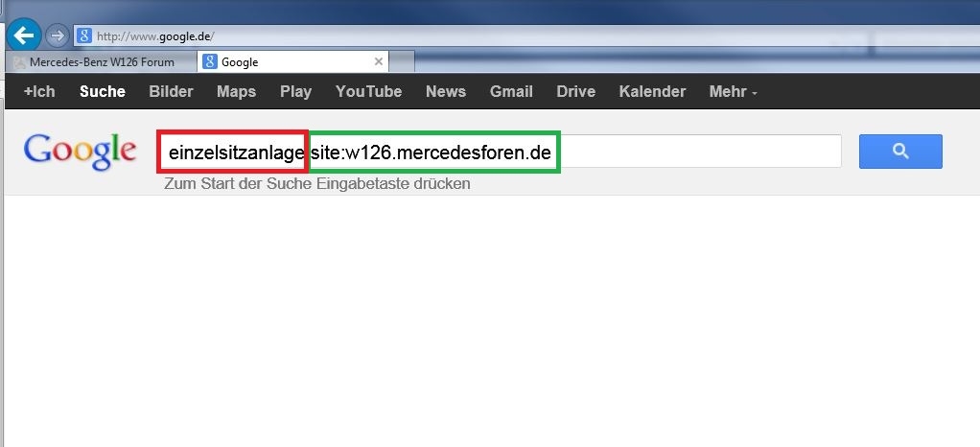This screenshot has width=980, height=447.
Task: Click the browser forward arrow button
Action: pos(57,36)
